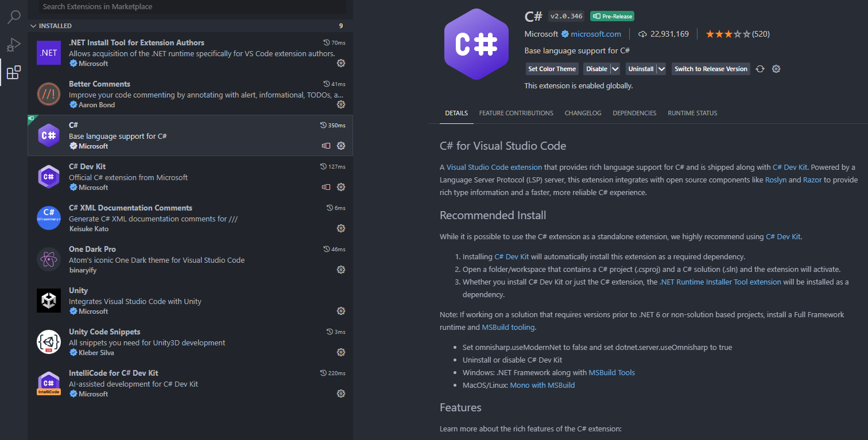Click the Search Extensions in Marketplace field
Viewport: 868px width, 440px height.
193,7
